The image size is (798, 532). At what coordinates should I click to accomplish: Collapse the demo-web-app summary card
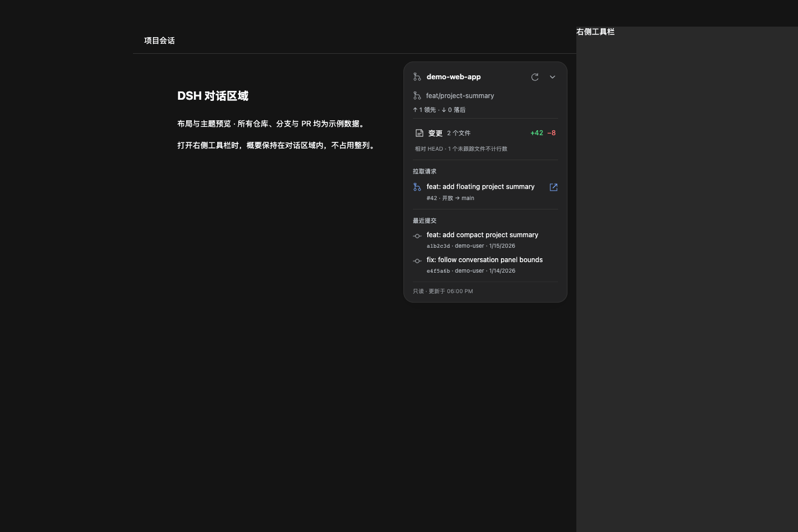pyautogui.click(x=553, y=77)
